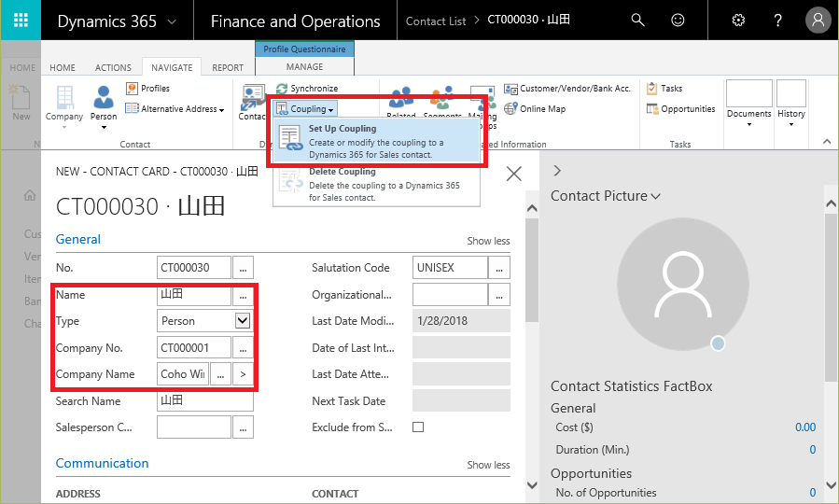The image size is (839, 504).
Task: Click the ... button next to Company Name
Action: tap(220, 374)
